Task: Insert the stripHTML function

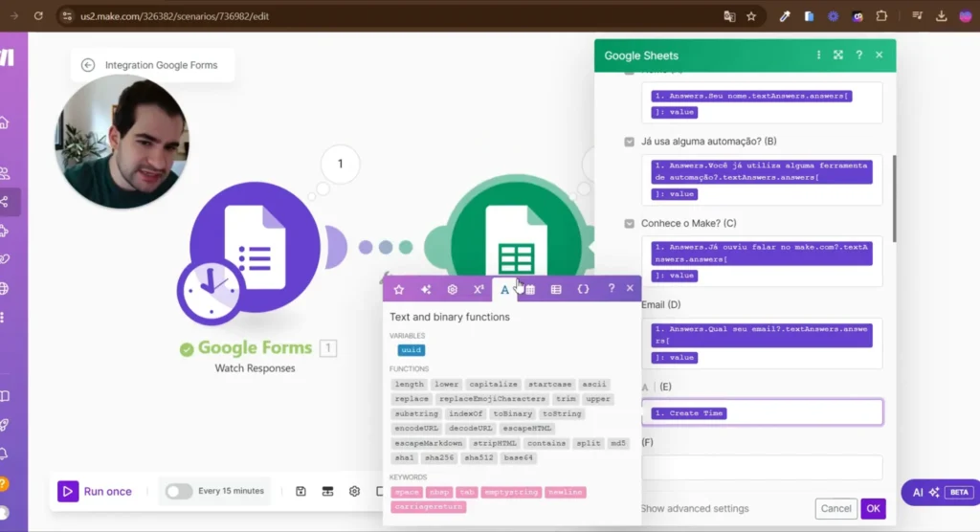Action: [495, 443]
